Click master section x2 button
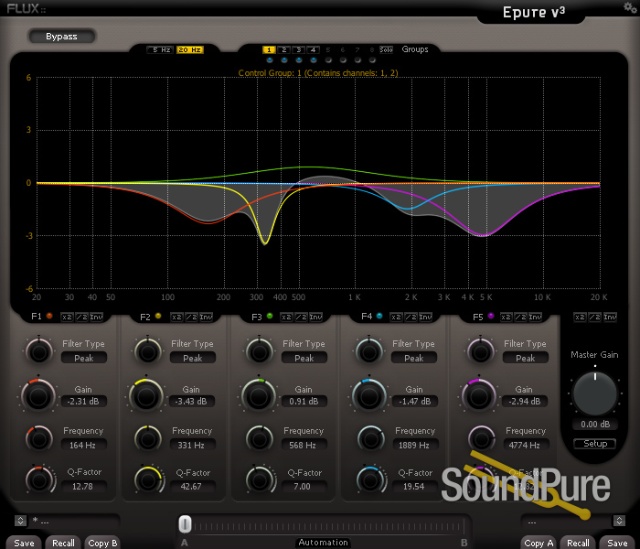Image resolution: width=640 pixels, height=549 pixels. [x=580, y=317]
